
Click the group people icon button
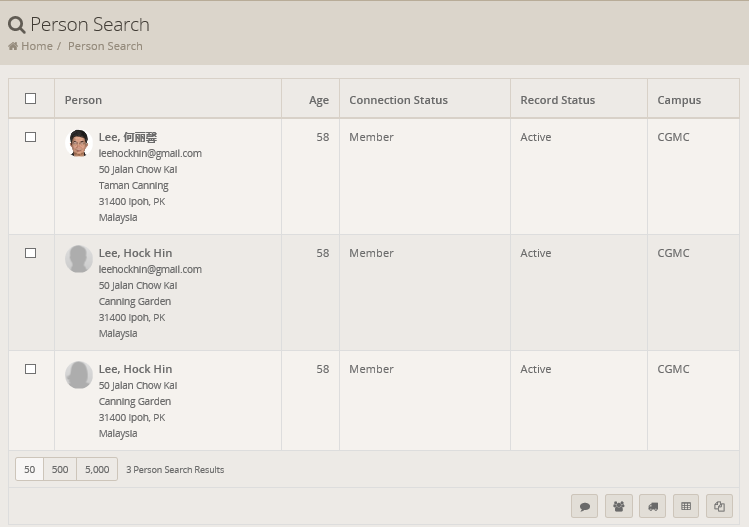(618, 507)
